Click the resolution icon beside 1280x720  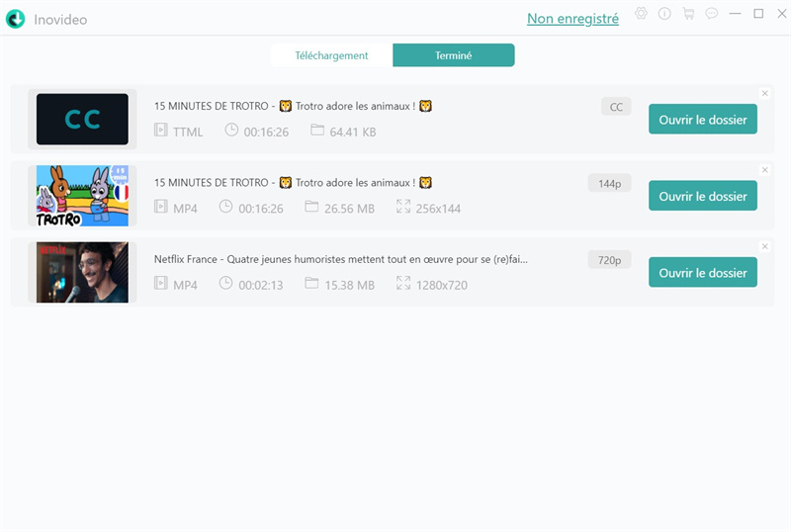tap(403, 283)
